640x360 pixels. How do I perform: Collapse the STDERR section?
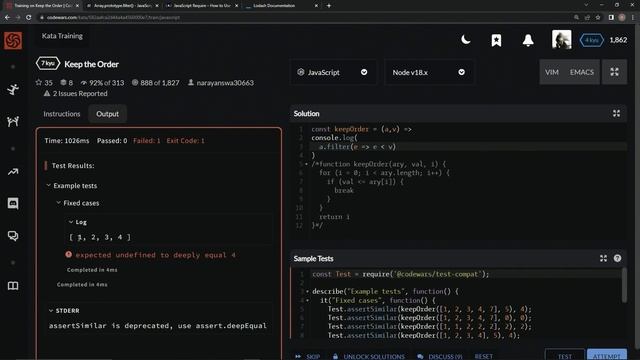[x=51, y=311]
